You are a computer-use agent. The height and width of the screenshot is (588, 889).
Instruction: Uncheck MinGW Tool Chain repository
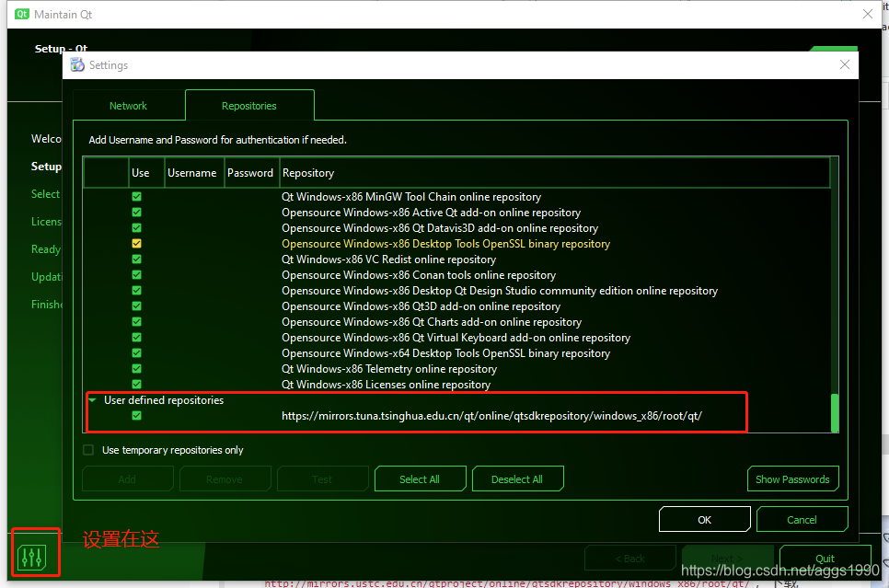coord(136,197)
